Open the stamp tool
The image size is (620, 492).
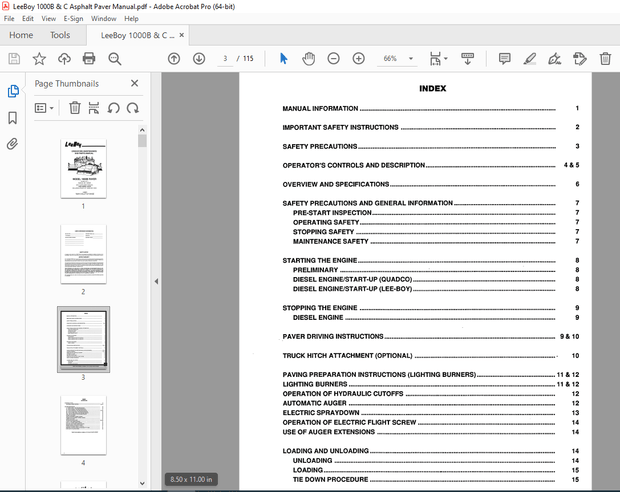[580, 59]
